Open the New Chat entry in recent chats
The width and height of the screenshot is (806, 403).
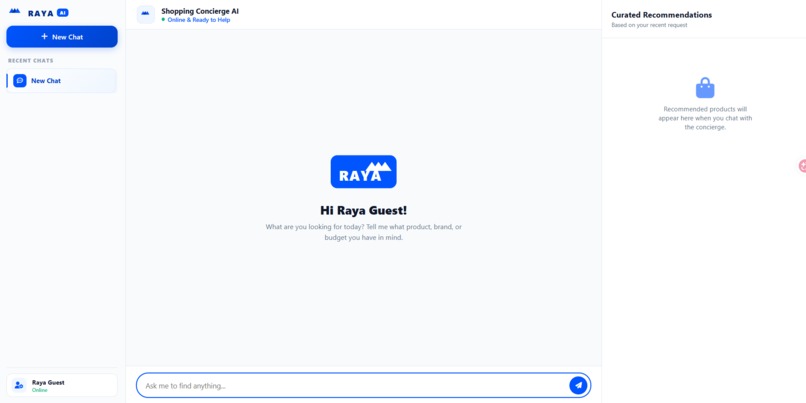coord(62,81)
